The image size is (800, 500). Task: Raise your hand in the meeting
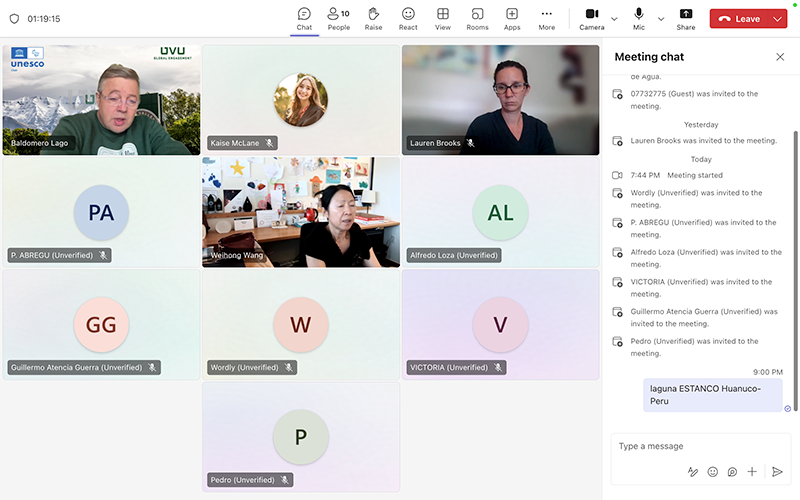point(373,18)
